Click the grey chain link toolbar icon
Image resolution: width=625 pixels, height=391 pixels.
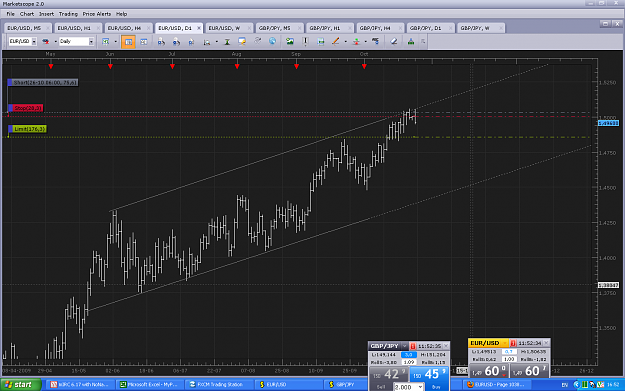click(x=257, y=41)
